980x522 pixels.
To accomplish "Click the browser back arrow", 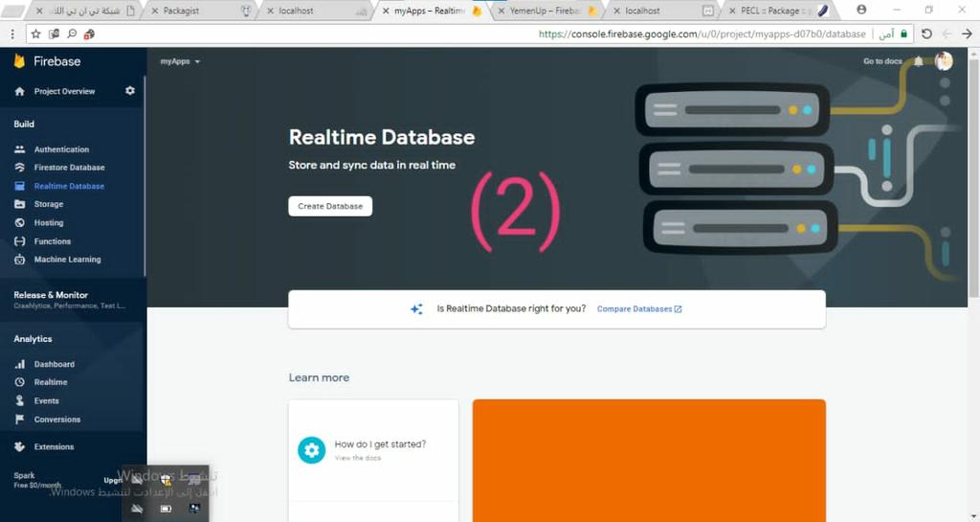I will 947,34.
